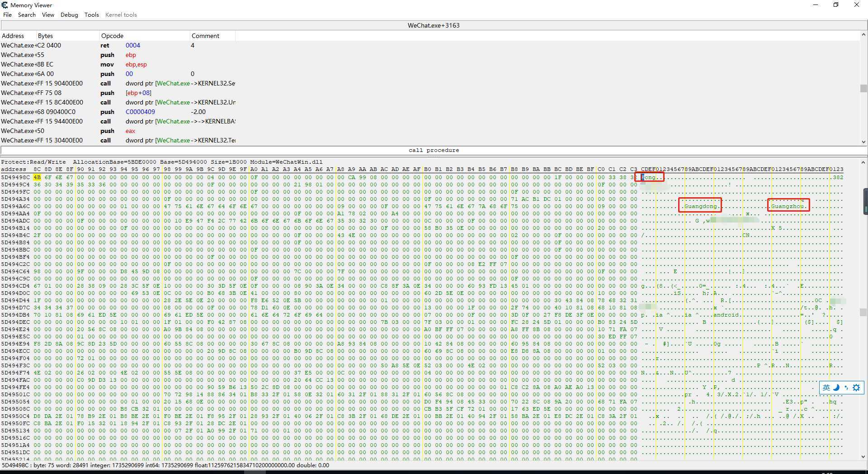Click hex row address 5D494A6C
The image size is (868, 474).
tap(15, 206)
